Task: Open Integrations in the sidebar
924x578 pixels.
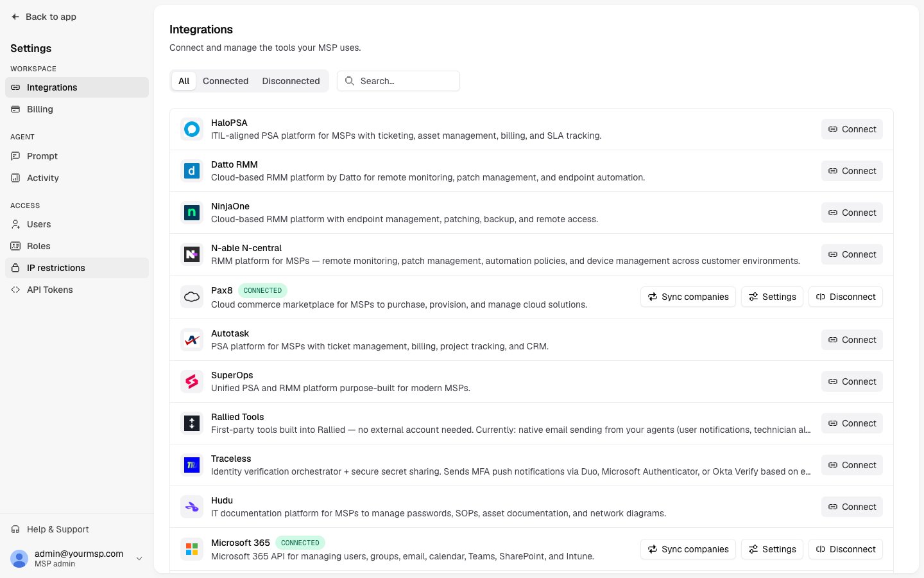Action: tap(77, 87)
